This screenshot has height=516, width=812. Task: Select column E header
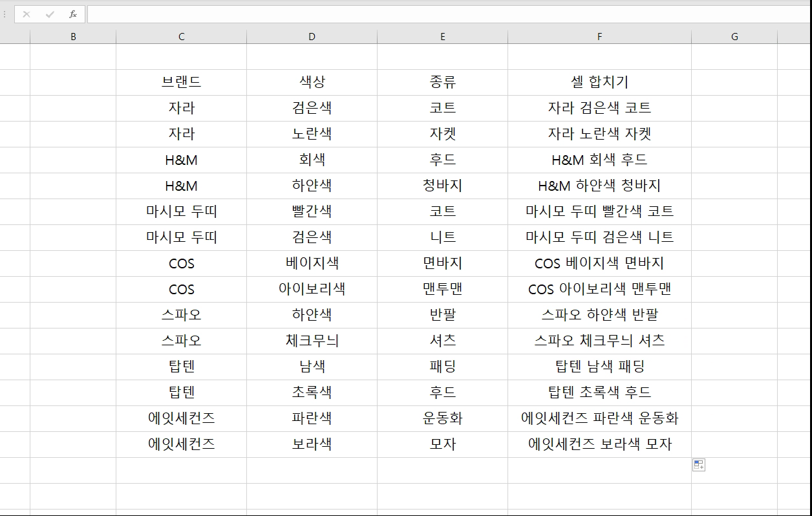(442, 37)
